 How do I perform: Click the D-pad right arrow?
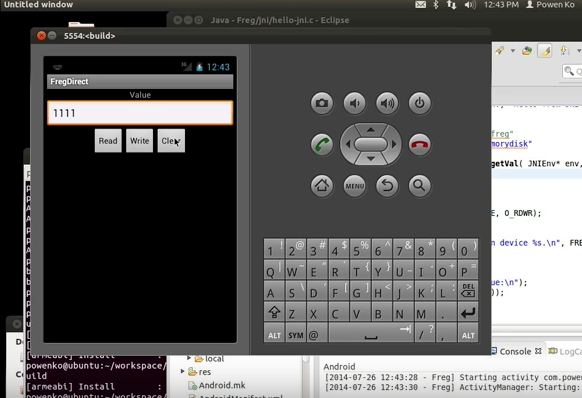tap(394, 144)
